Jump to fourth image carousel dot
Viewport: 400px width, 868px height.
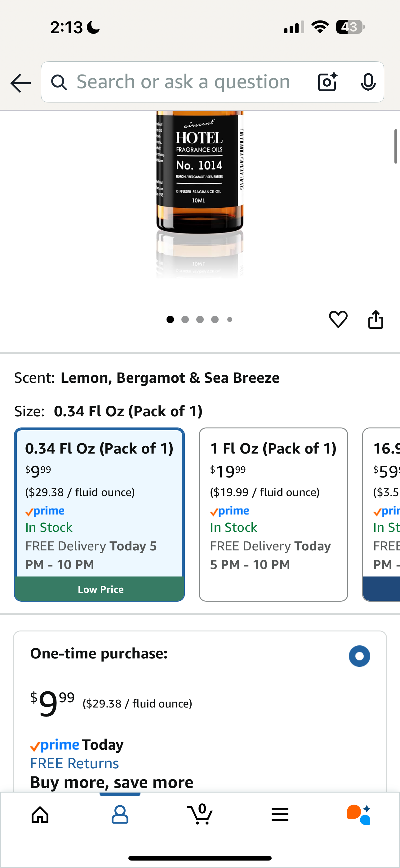pos(215,319)
